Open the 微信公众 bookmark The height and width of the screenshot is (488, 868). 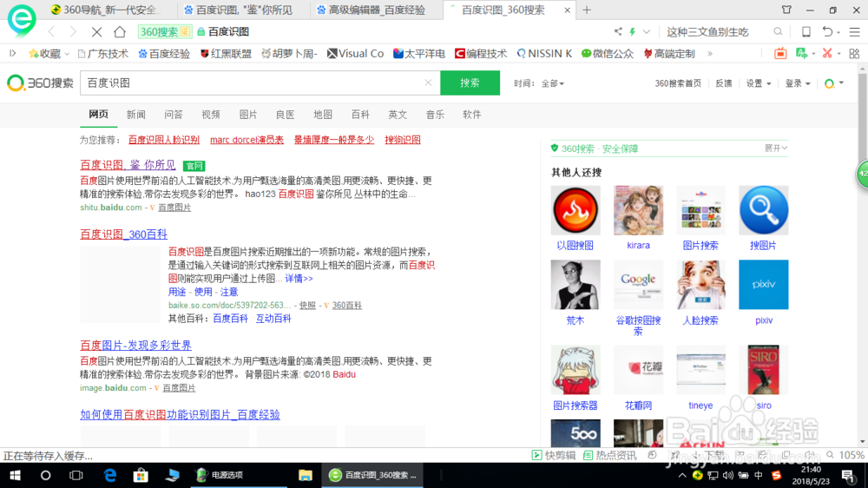click(608, 54)
